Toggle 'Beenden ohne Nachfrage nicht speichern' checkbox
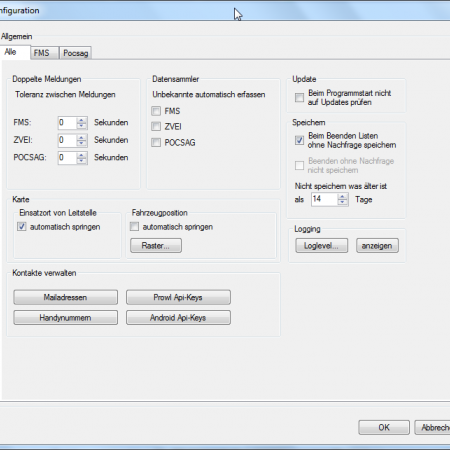 tap(299, 165)
